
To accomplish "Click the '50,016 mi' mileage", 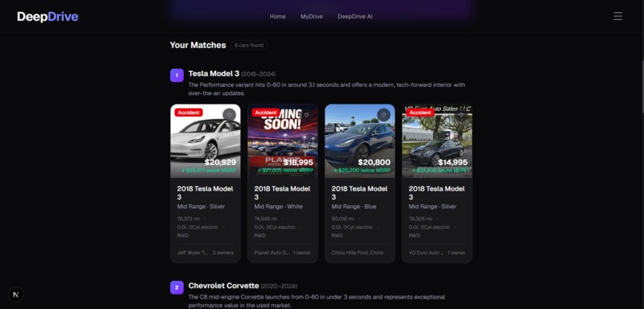I will pyautogui.click(x=343, y=219).
